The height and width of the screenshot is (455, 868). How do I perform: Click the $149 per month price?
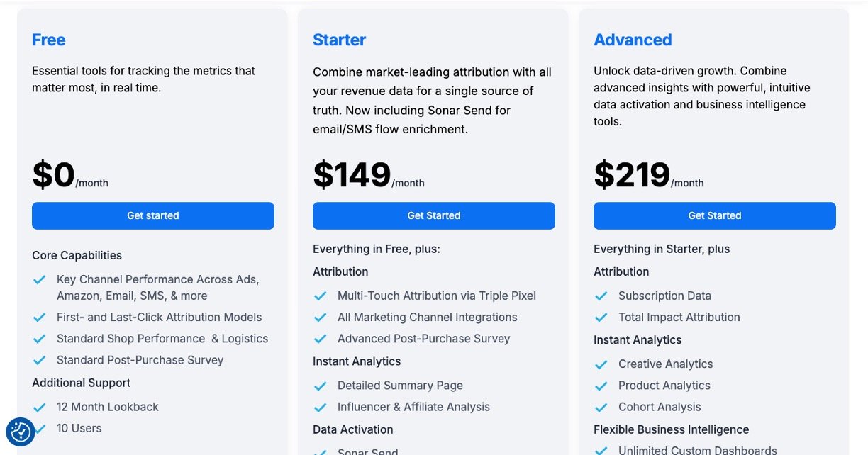(x=352, y=175)
